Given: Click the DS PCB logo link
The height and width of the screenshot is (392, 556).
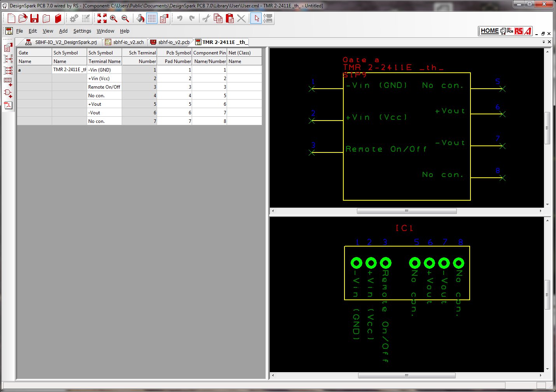Looking at the screenshot, I should pos(507,31).
